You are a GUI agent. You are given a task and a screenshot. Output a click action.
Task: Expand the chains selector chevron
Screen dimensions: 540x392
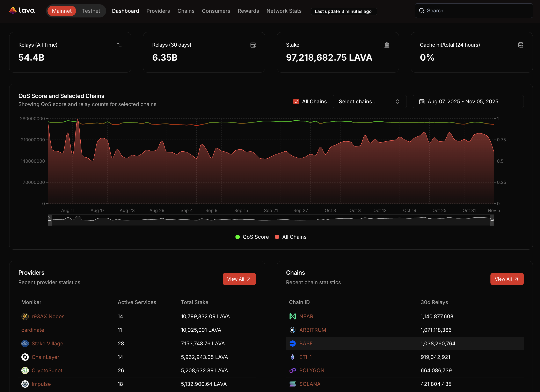[397, 101]
